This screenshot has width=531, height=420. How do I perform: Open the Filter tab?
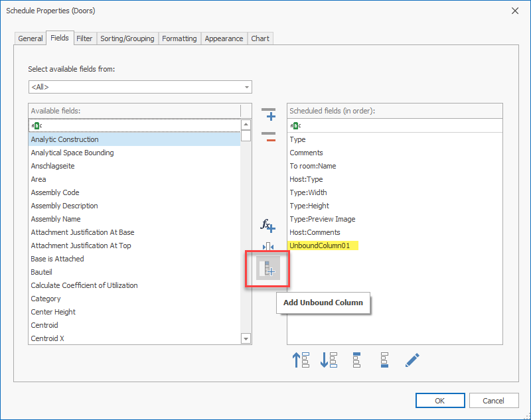[x=84, y=38]
